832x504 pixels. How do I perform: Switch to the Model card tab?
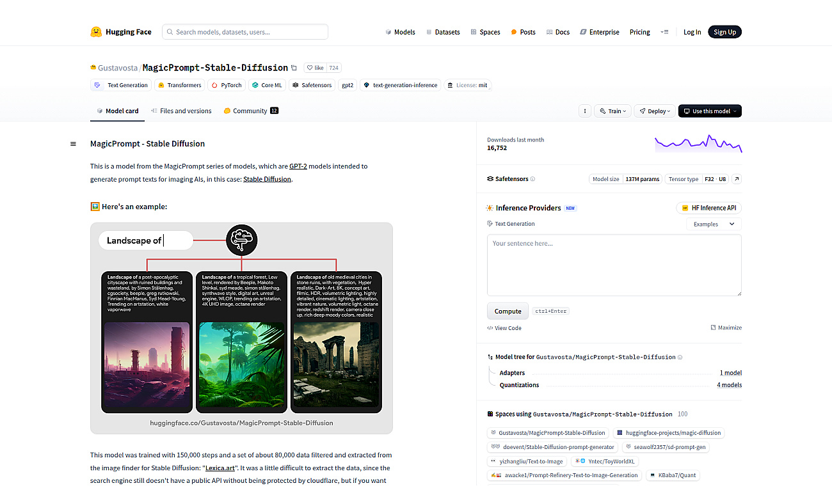pyautogui.click(x=117, y=111)
